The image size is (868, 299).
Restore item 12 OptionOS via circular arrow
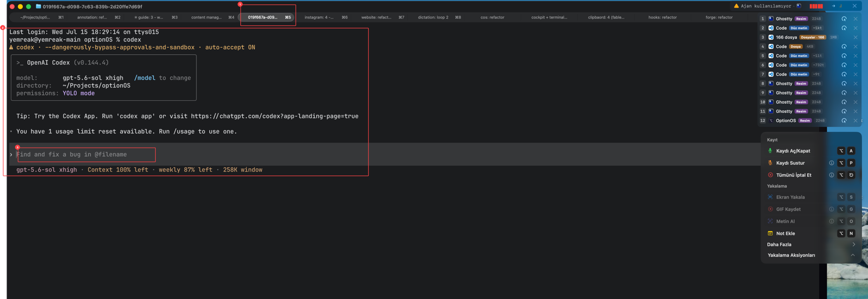click(x=844, y=120)
